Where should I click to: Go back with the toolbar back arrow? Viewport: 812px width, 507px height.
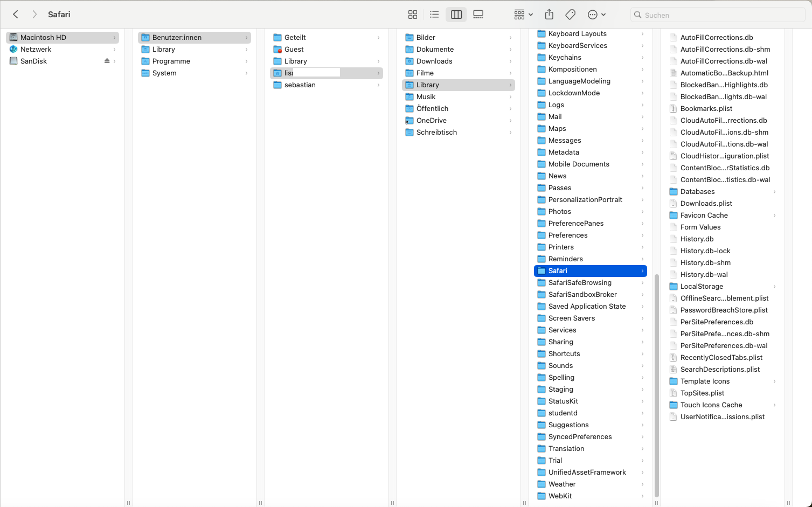point(16,15)
